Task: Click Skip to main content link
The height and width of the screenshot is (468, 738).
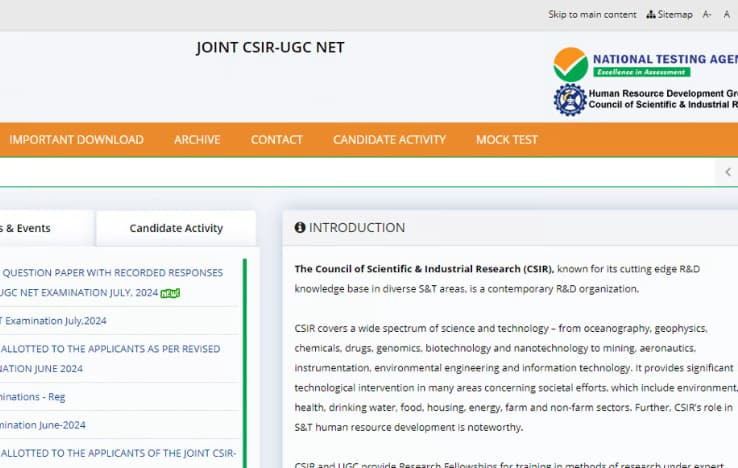Action: coord(592,15)
